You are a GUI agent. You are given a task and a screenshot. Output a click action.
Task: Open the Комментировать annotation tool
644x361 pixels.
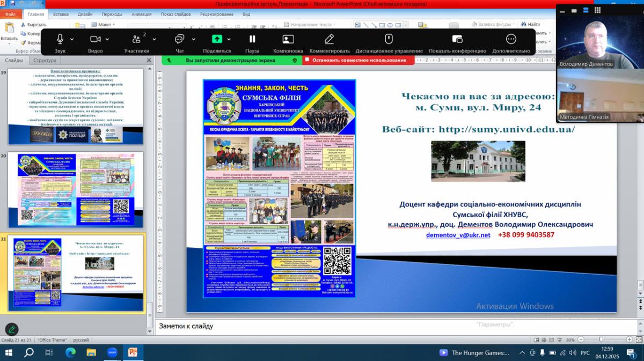329,39
